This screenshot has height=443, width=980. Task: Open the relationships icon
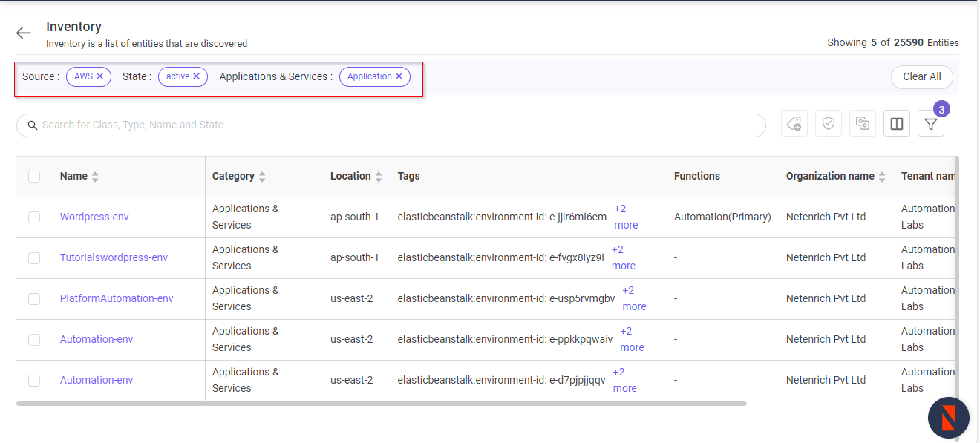862,123
